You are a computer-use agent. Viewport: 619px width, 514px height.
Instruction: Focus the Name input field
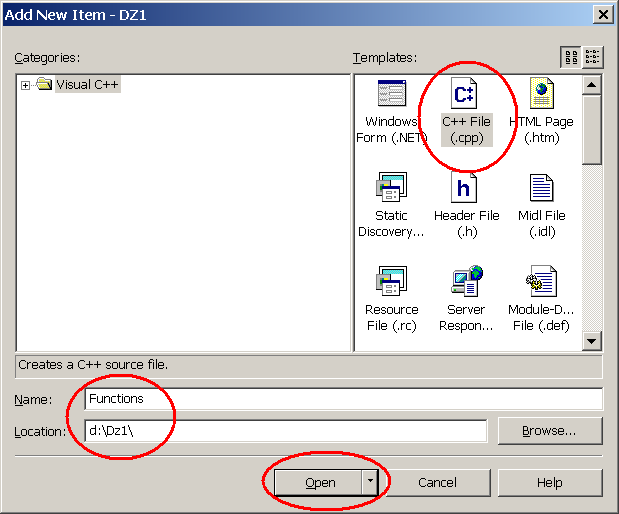point(343,399)
